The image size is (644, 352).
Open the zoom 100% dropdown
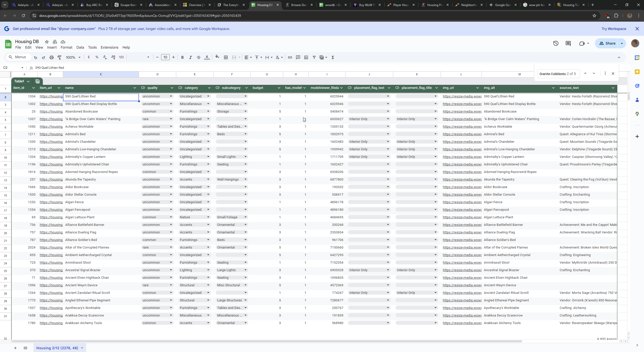coord(73,57)
